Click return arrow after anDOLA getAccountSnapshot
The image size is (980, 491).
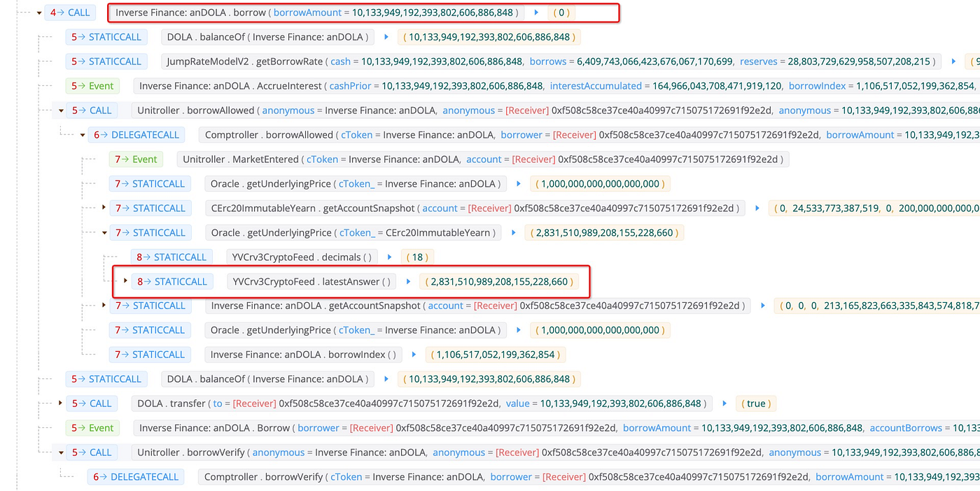coord(762,306)
